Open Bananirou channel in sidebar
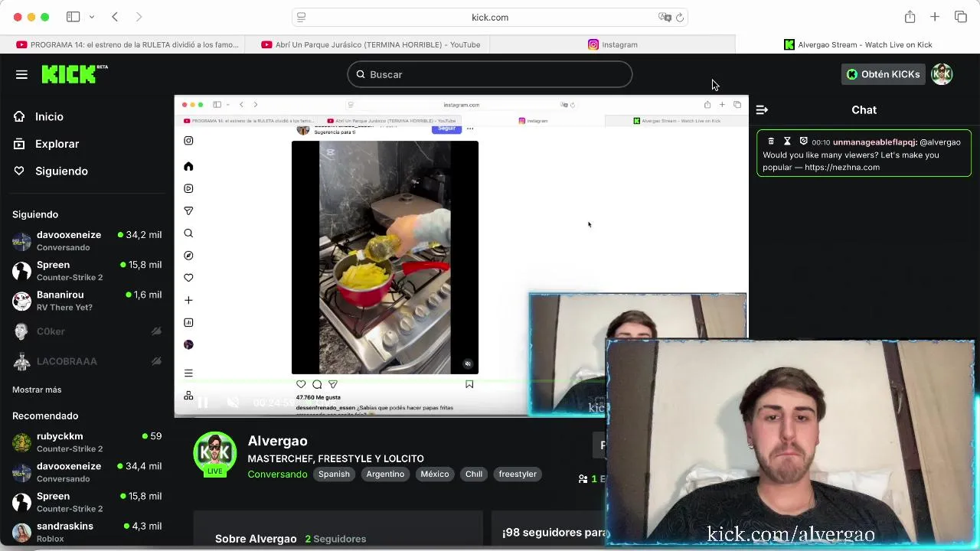The height and width of the screenshot is (551, 980). click(87, 301)
